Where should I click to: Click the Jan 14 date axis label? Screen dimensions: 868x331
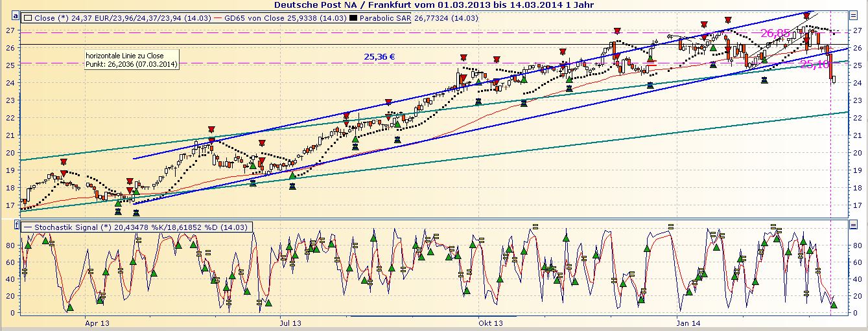coord(688,322)
